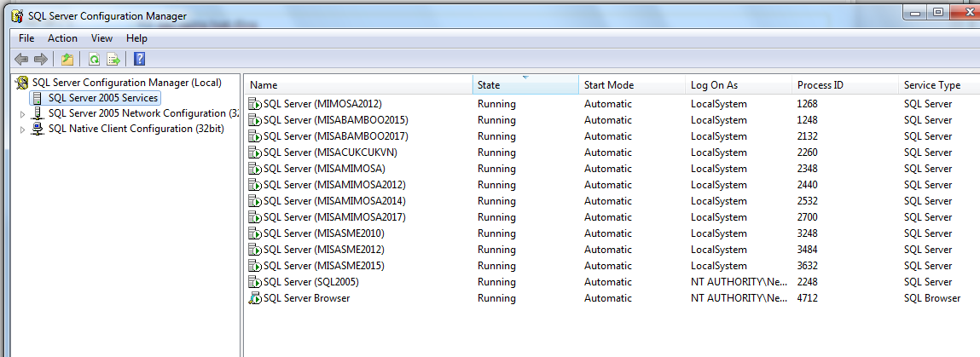Viewport: 980px width, 357px height.
Task: Open the File menu
Action: tap(26, 38)
